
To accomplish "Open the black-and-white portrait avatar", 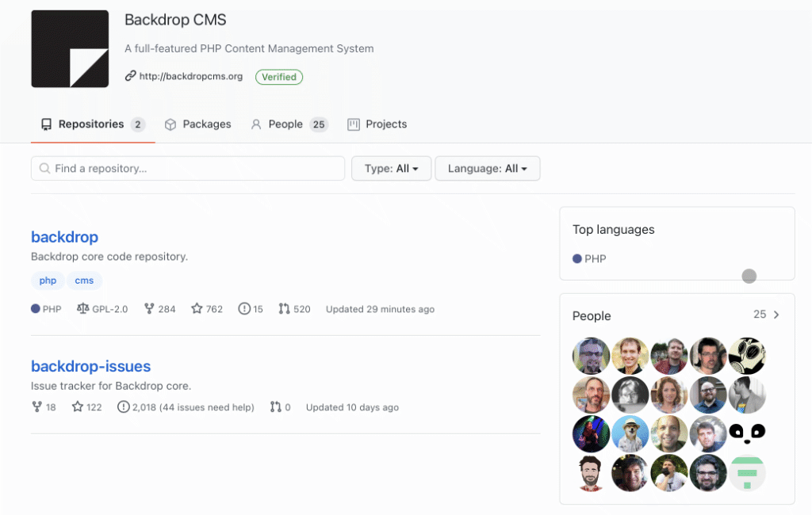I will [x=630, y=395].
